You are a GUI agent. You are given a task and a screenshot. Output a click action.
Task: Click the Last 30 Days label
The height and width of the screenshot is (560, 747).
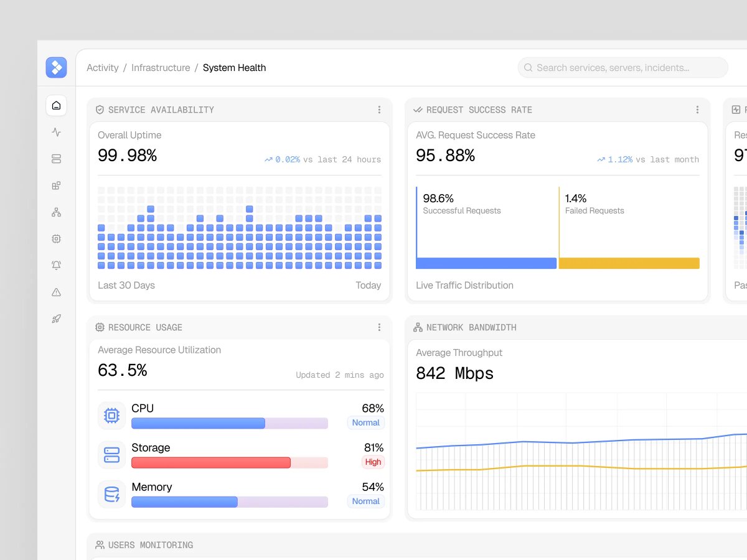click(x=126, y=286)
